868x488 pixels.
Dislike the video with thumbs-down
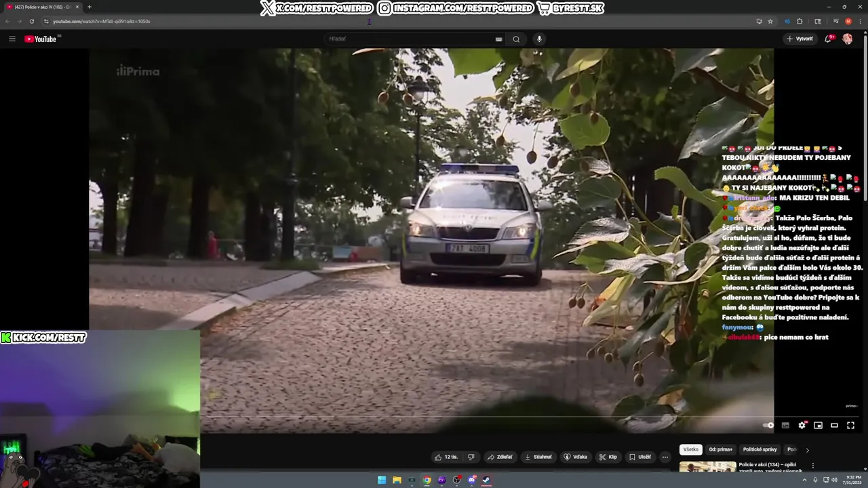[x=471, y=457]
